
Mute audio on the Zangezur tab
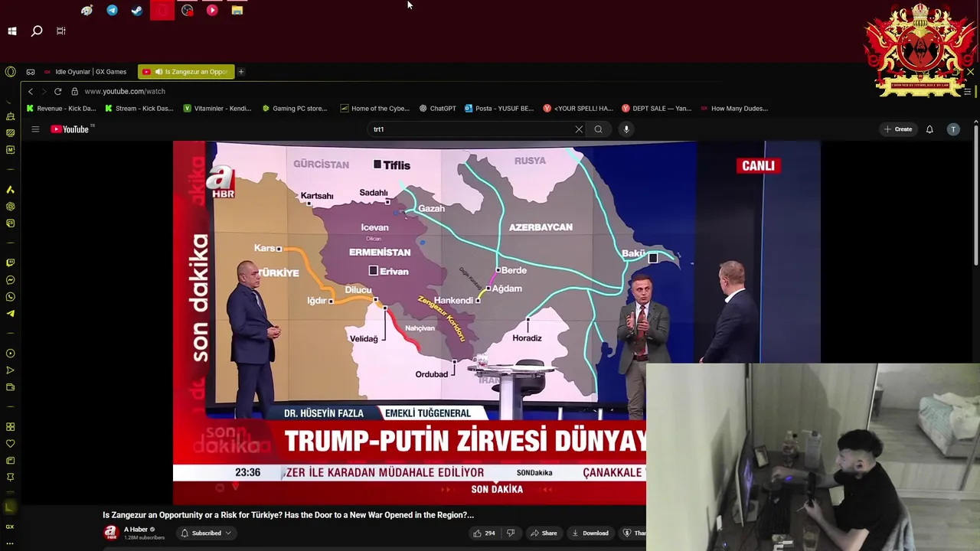click(158, 72)
